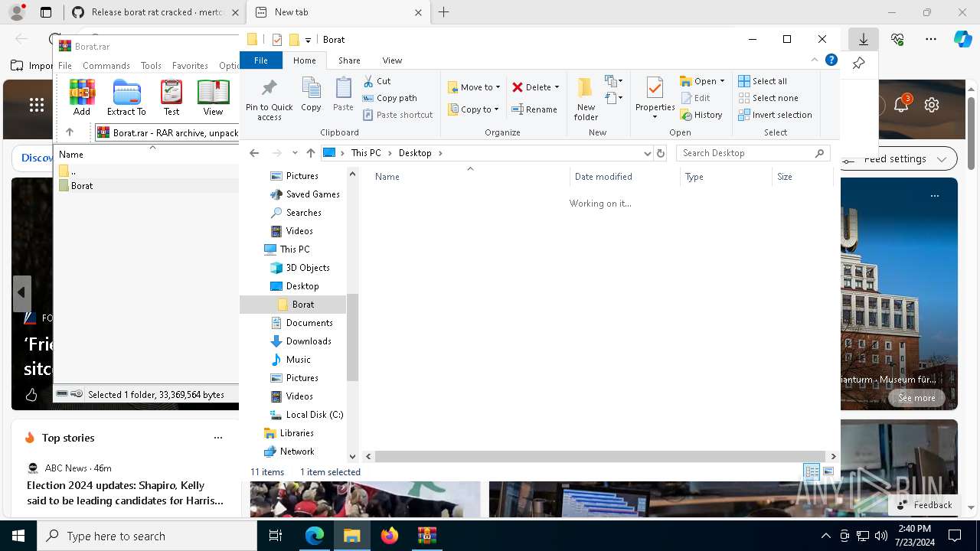The image size is (980, 551).
Task: Open Explorer ribbon help icon
Action: click(831, 60)
